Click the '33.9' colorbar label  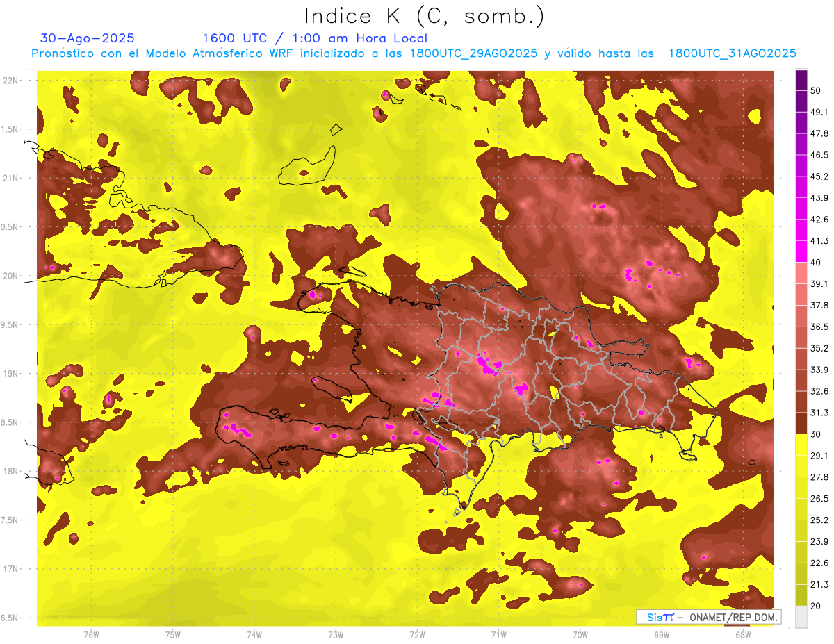pyautogui.click(x=819, y=370)
